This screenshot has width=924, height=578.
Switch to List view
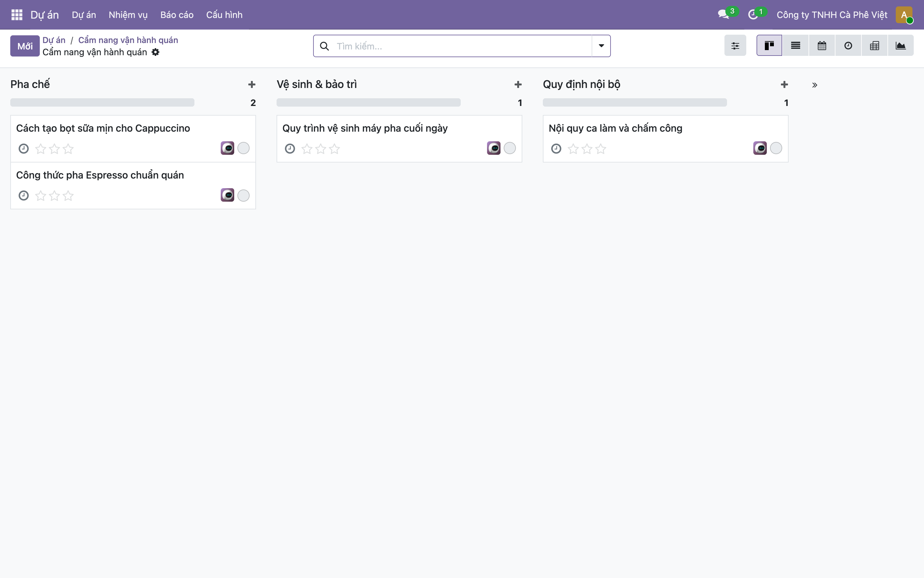796,46
